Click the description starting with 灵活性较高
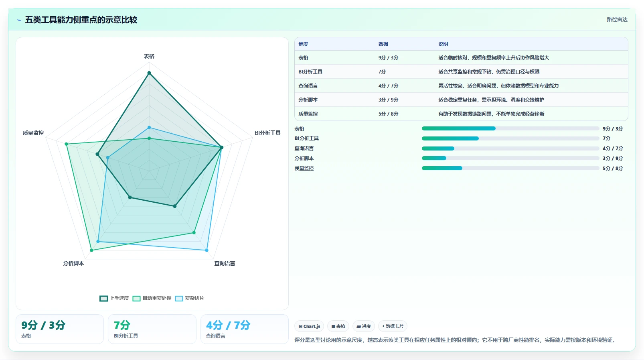 [x=498, y=86]
